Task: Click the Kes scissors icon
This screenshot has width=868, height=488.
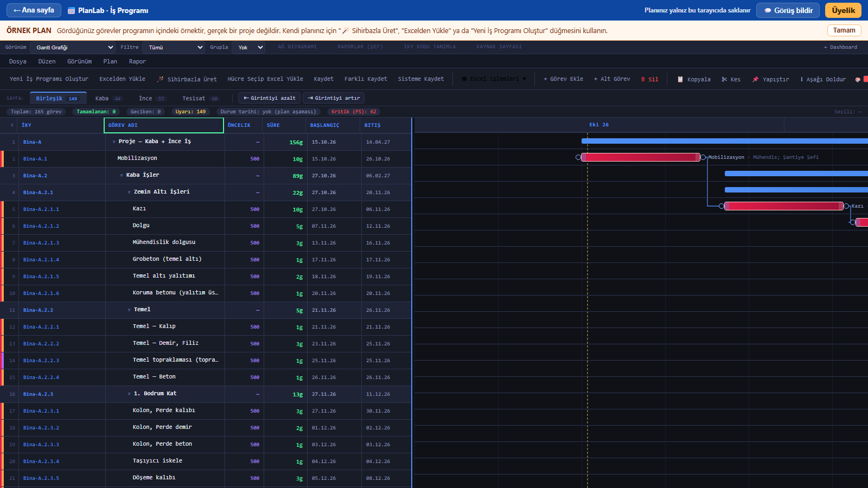Action: point(724,79)
